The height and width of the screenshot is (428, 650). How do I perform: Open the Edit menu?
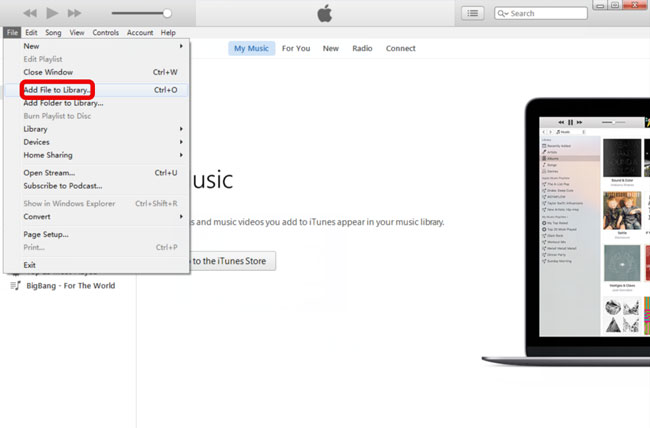tap(31, 32)
